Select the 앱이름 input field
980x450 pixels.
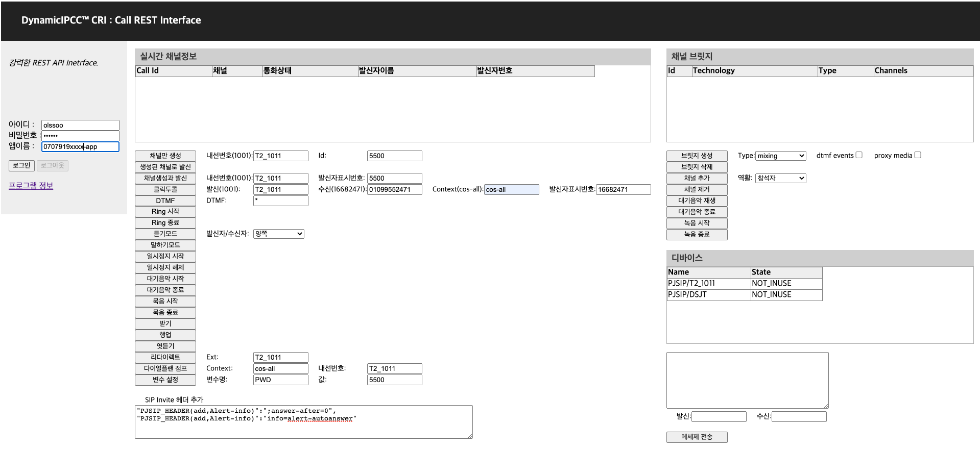(80, 146)
